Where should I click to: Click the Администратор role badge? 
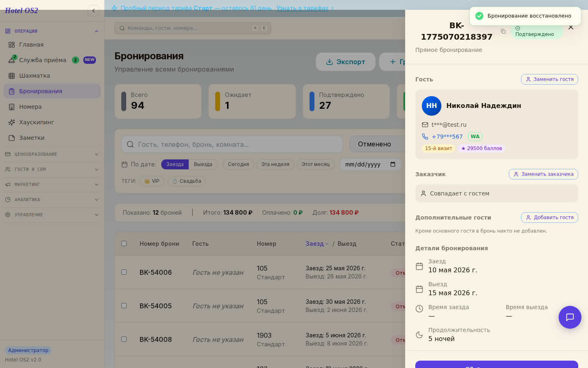pos(28,350)
